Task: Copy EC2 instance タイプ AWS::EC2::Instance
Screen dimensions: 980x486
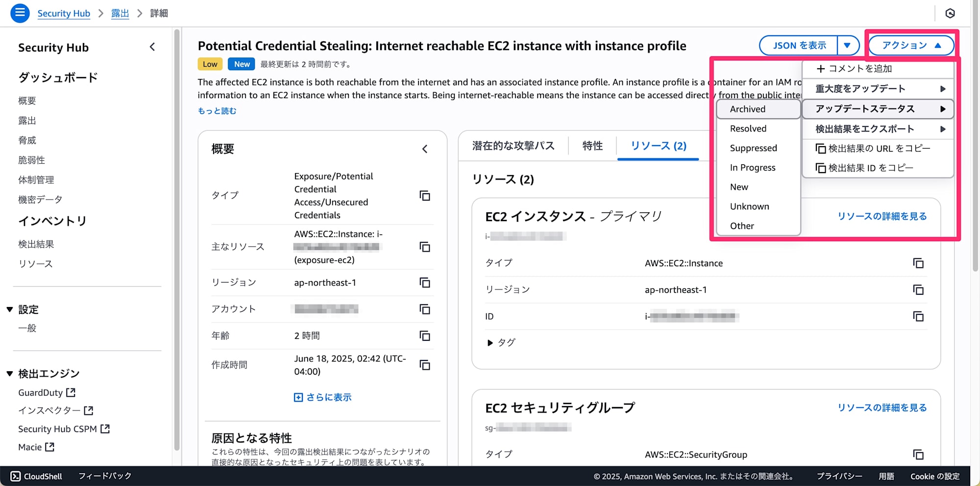Action: (918, 263)
